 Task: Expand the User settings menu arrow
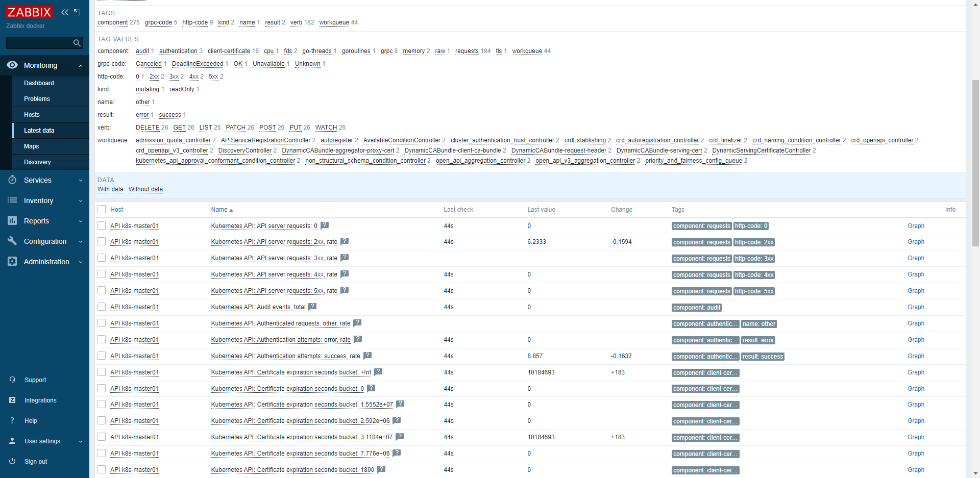[x=81, y=441]
